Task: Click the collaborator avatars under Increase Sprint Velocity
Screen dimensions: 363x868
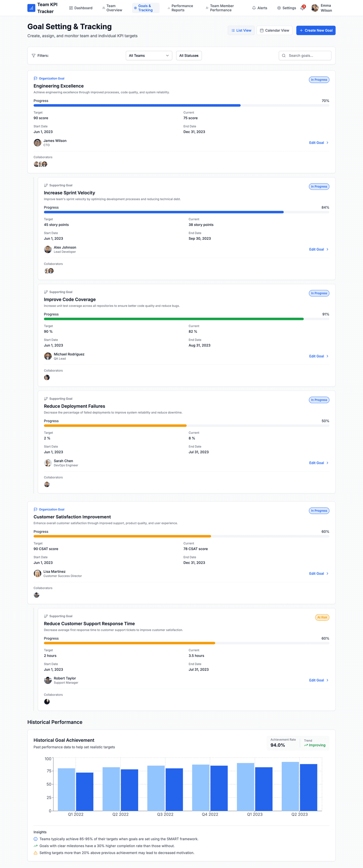Action: pos(49,271)
